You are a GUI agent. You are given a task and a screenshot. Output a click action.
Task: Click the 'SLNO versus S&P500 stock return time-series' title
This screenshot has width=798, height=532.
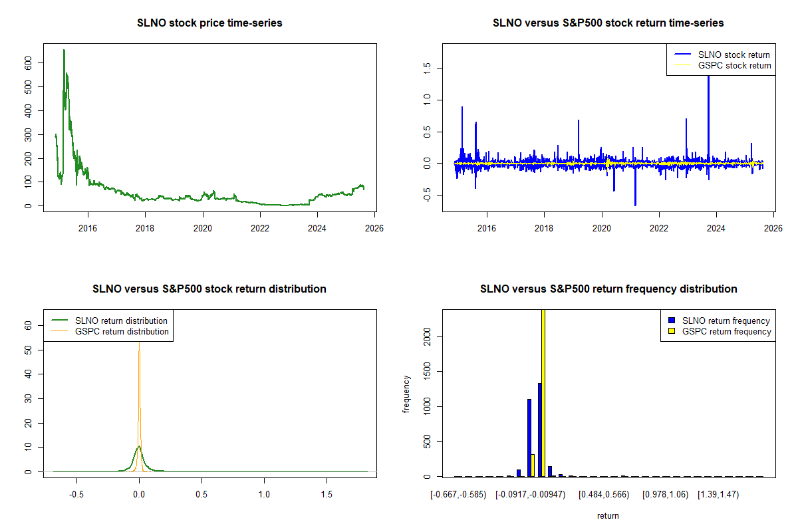click(x=608, y=23)
